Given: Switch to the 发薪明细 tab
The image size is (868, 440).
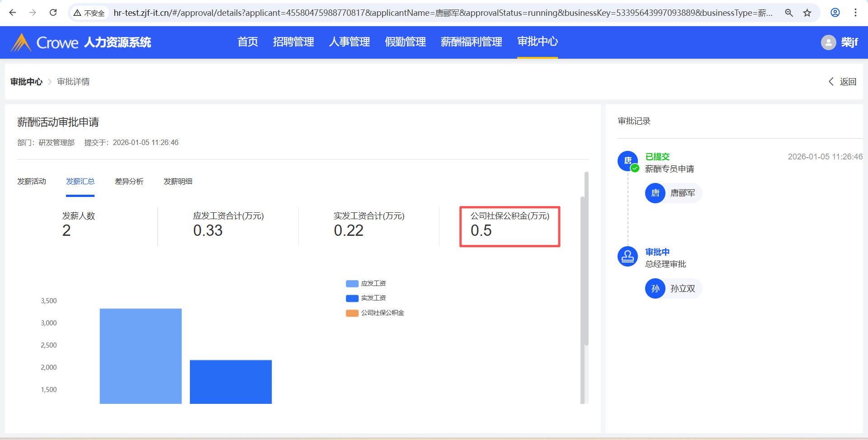Looking at the screenshot, I should coord(178,182).
